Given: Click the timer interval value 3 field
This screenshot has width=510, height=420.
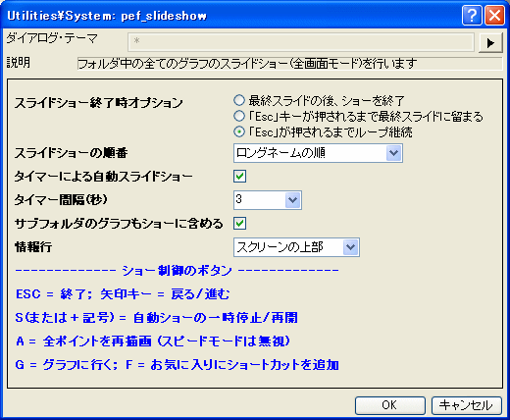Looking at the screenshot, I should [x=260, y=200].
